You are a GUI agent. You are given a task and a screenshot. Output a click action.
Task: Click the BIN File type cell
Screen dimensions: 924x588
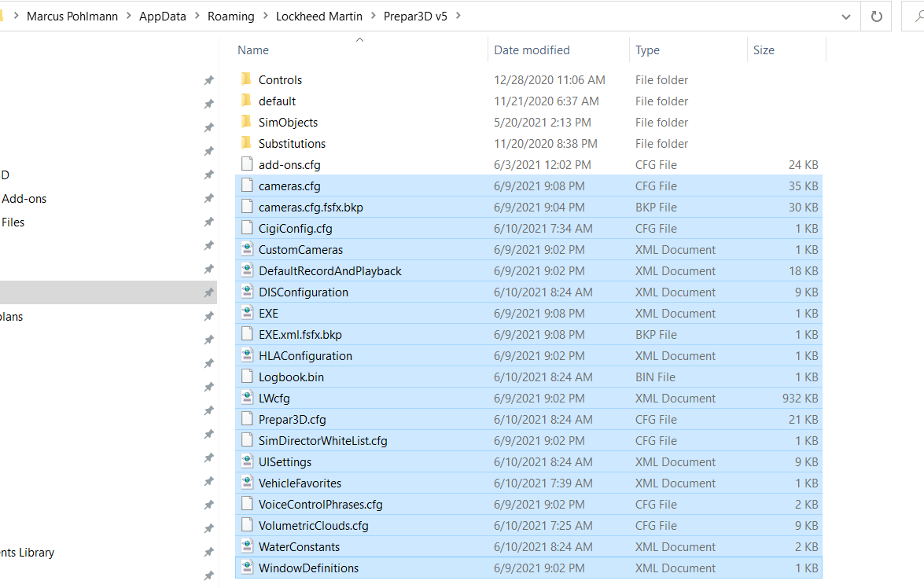[x=655, y=377]
